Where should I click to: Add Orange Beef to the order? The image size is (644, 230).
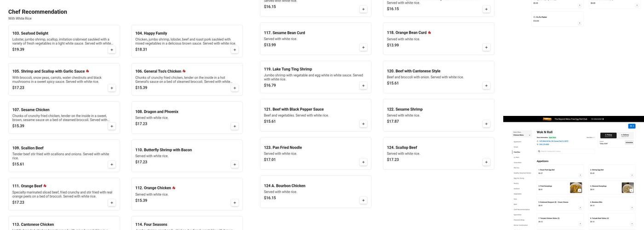click(112, 202)
